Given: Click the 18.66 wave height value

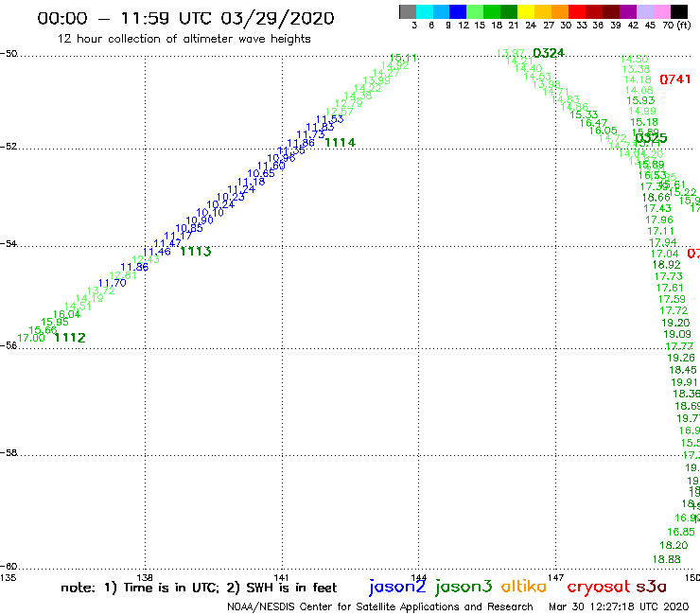Looking at the screenshot, I should pyautogui.click(x=656, y=198).
